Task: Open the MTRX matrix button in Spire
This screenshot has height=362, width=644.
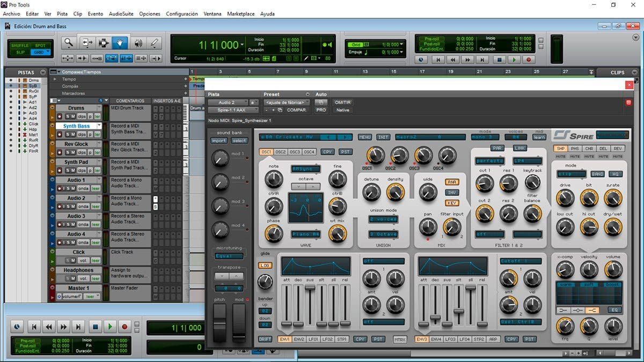Action: (400, 339)
